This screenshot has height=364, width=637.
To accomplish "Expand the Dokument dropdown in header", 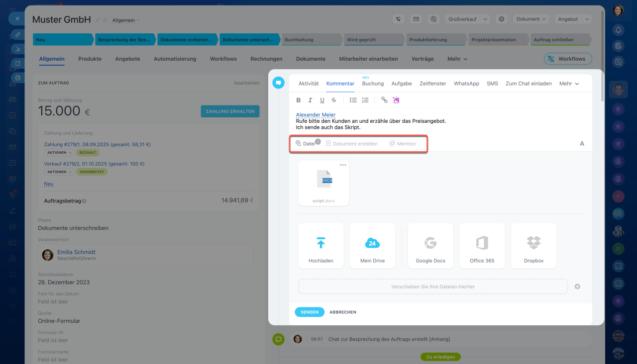I will [531, 19].
